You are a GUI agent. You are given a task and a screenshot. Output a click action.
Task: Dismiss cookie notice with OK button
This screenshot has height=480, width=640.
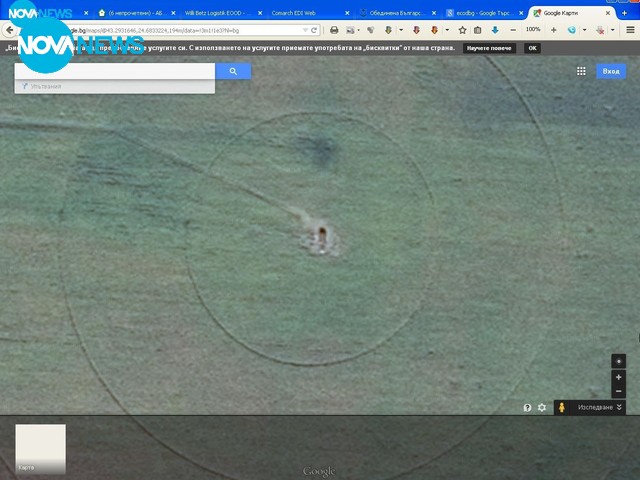(532, 48)
